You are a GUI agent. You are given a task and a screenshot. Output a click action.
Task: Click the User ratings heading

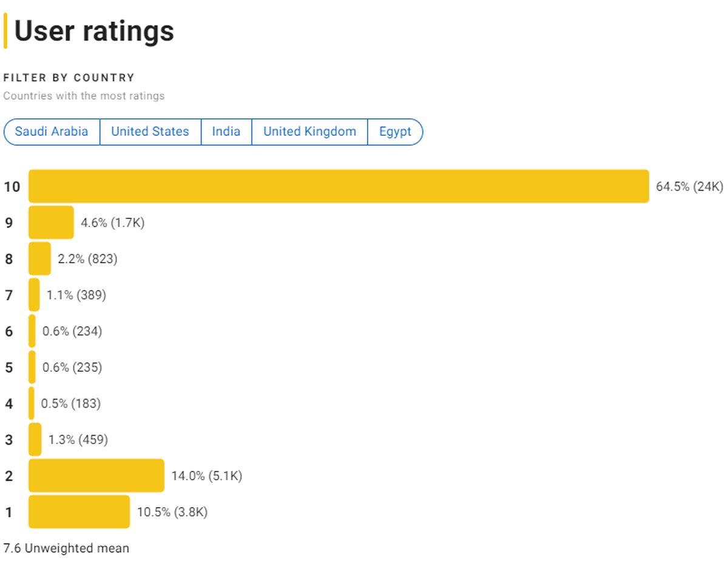(x=94, y=31)
